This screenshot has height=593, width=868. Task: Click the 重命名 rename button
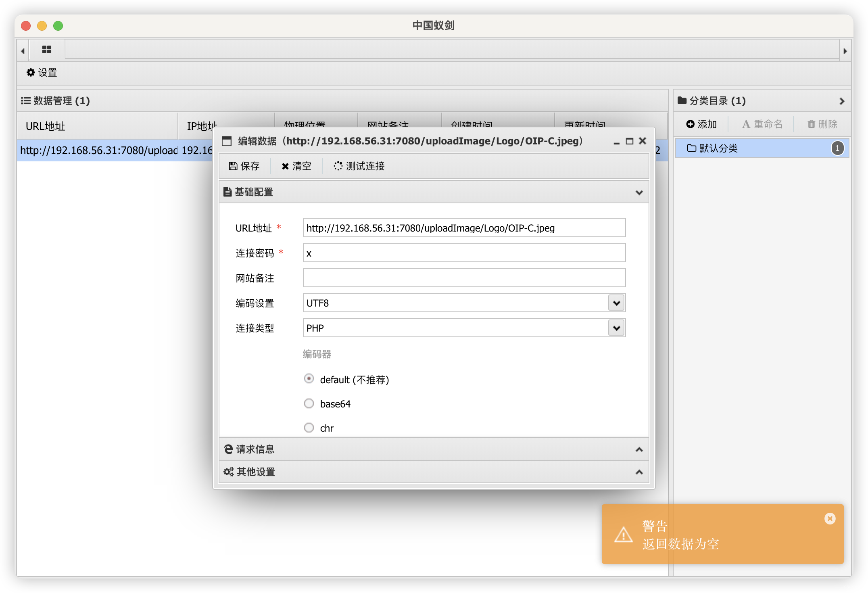point(762,124)
